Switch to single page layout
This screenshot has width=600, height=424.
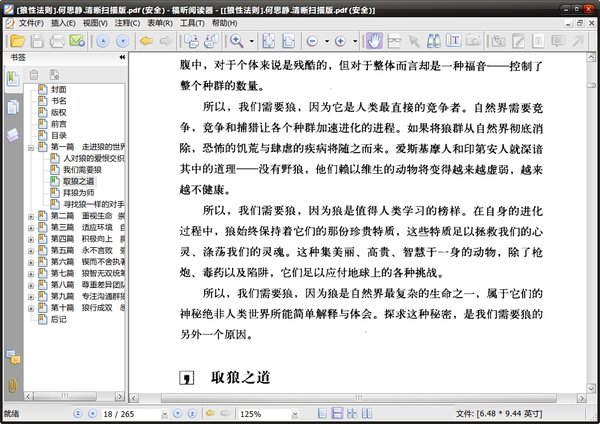click(x=323, y=413)
